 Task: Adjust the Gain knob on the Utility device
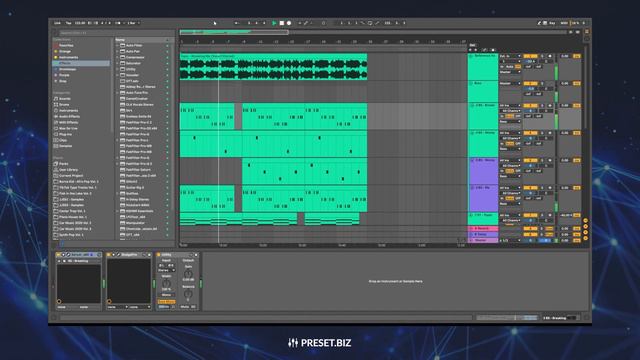(x=188, y=274)
